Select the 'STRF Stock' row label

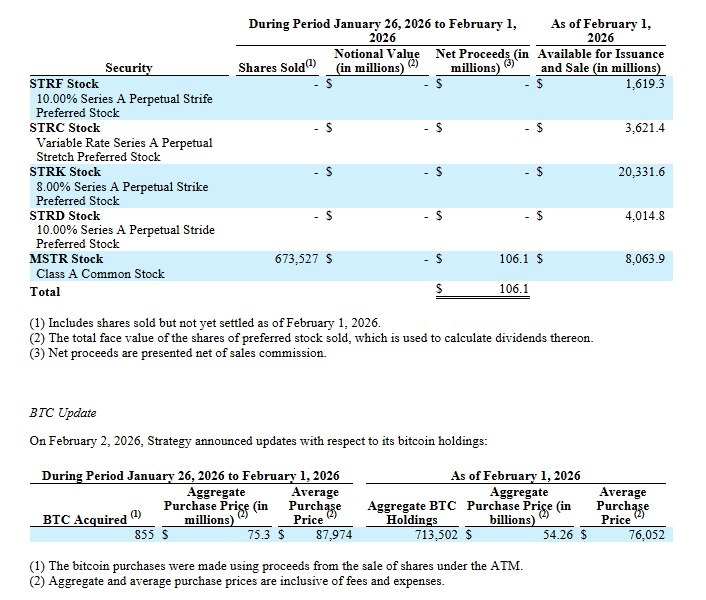click(64, 84)
